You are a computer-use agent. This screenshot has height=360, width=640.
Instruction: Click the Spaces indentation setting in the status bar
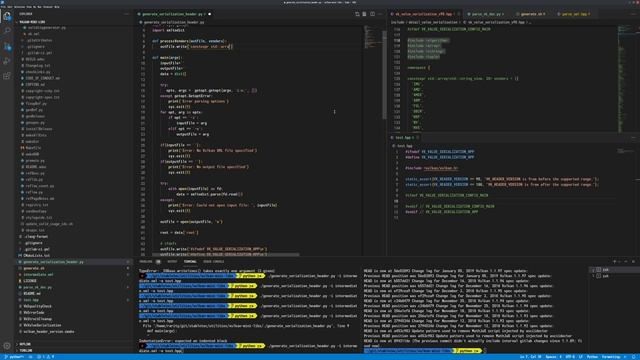tap(553, 357)
